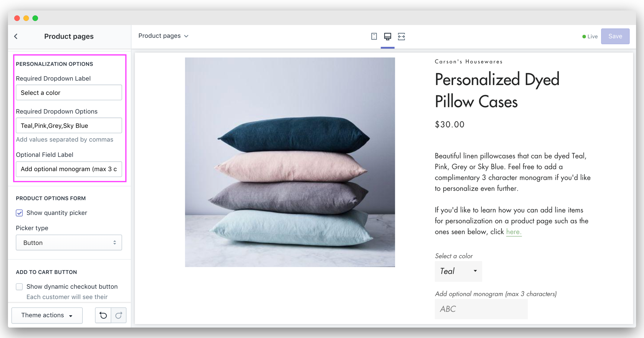Click the Save button
Viewport: 644px width, 338px height.
[x=615, y=36]
